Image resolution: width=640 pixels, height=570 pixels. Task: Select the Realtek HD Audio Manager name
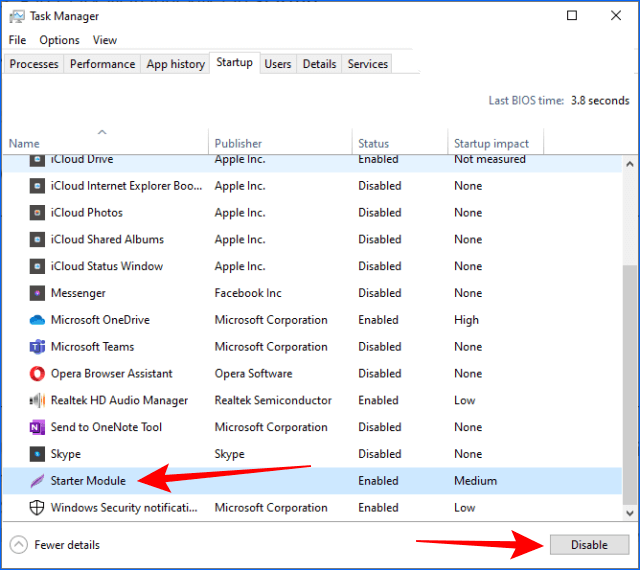point(119,401)
